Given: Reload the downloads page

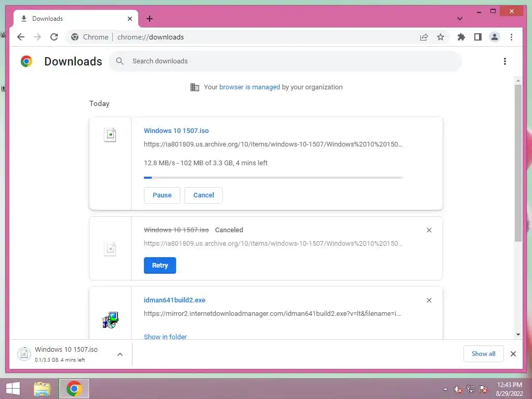Looking at the screenshot, I should 54,37.
